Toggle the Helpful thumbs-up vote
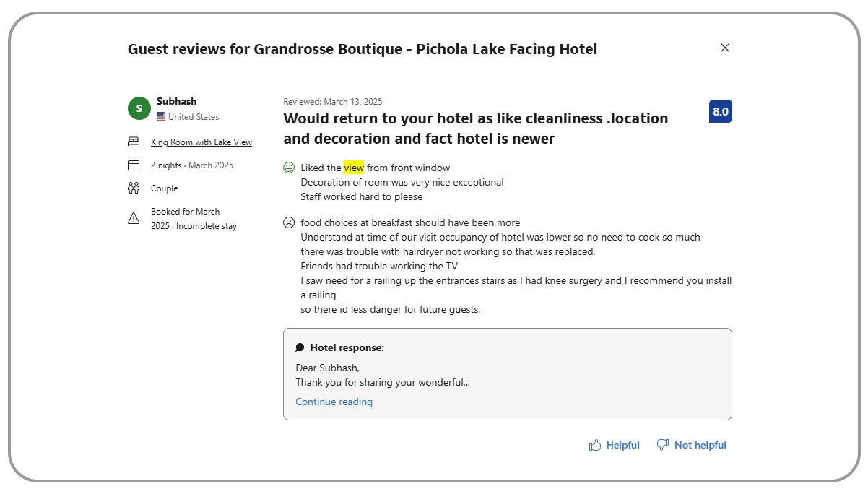This screenshot has width=868, height=494. point(594,445)
